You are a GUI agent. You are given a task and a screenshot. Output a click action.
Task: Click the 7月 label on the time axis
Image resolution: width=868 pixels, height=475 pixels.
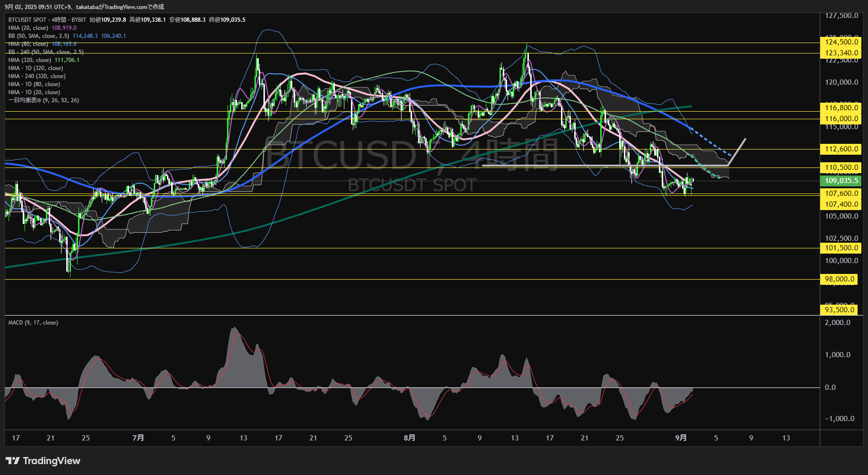pos(138,438)
